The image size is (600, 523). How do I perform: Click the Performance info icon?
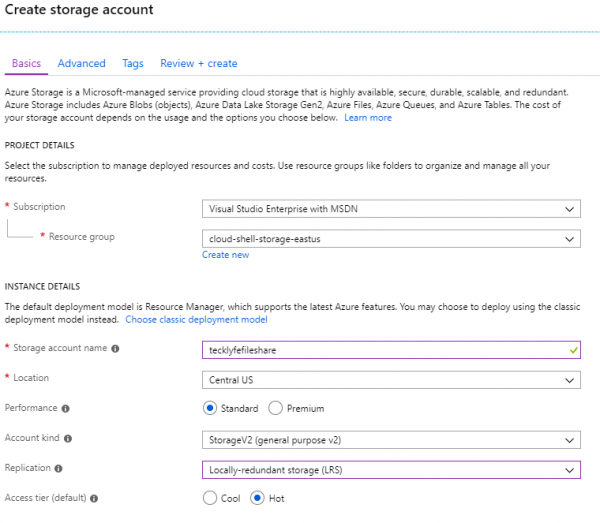65,409
